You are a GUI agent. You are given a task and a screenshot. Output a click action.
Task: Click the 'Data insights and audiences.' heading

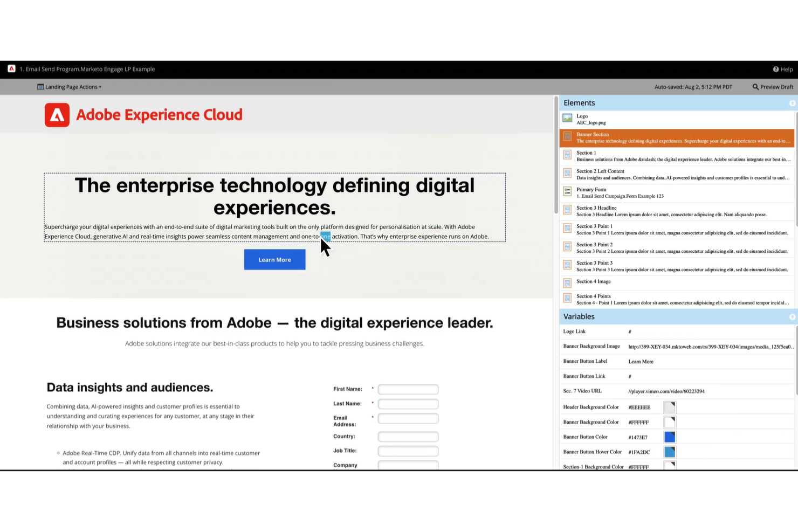tap(130, 388)
